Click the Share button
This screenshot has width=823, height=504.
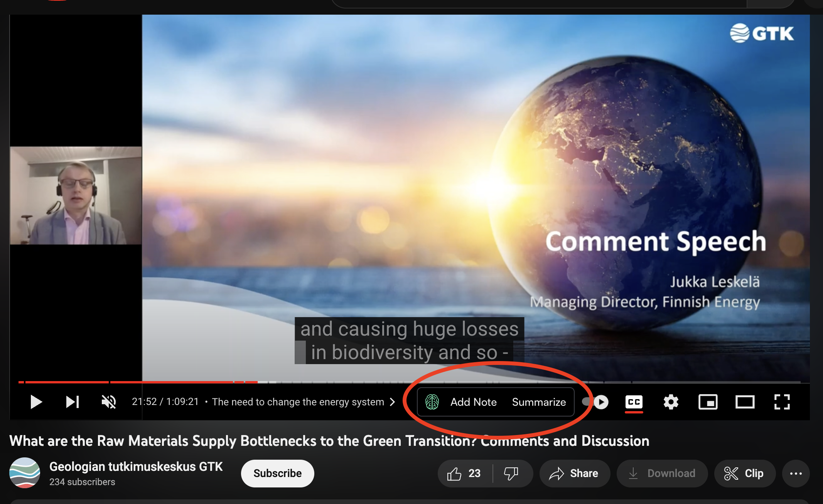click(574, 474)
